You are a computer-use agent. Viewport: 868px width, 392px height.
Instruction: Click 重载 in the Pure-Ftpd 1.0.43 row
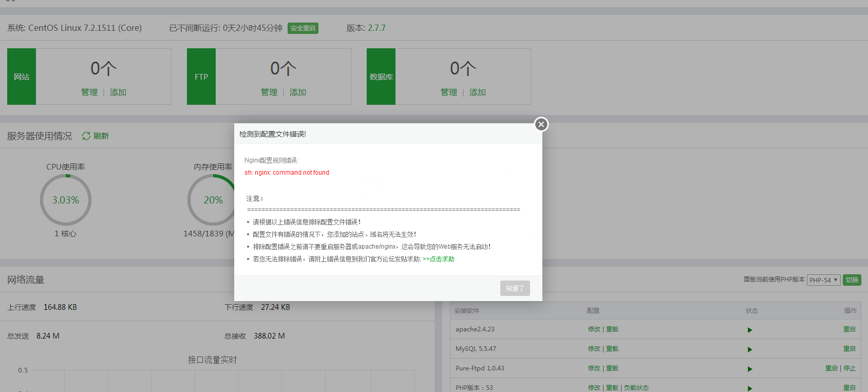click(612, 368)
